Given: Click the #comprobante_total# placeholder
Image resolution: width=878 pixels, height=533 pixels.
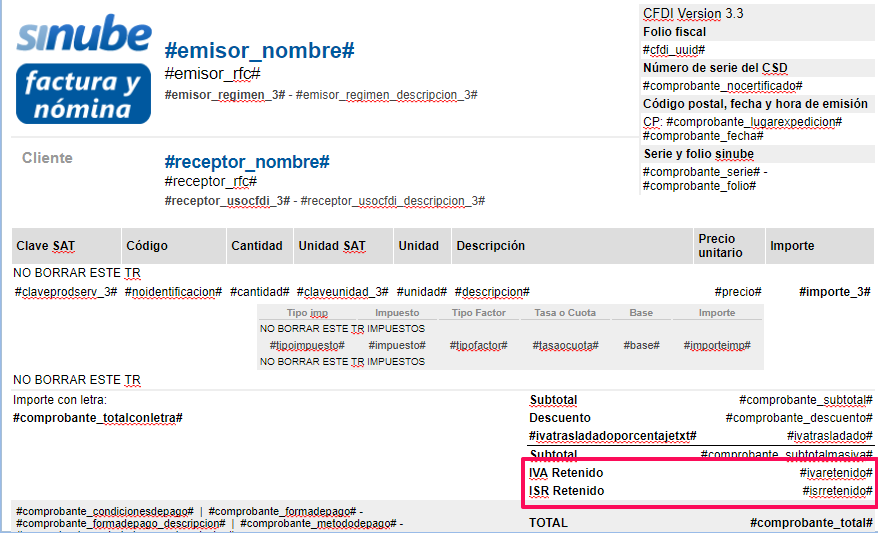Looking at the screenshot, I should [x=811, y=522].
